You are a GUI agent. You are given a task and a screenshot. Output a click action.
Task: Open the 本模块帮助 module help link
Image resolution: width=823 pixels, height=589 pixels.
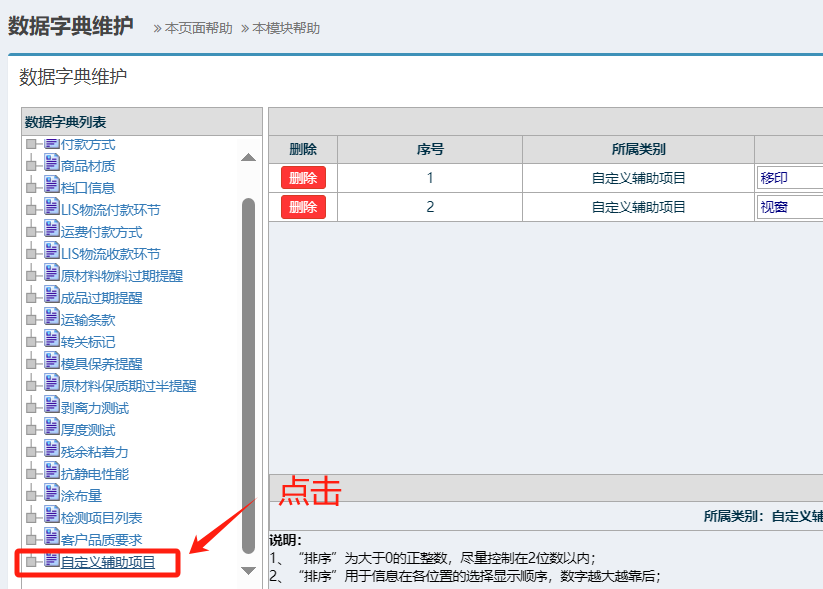[286, 28]
